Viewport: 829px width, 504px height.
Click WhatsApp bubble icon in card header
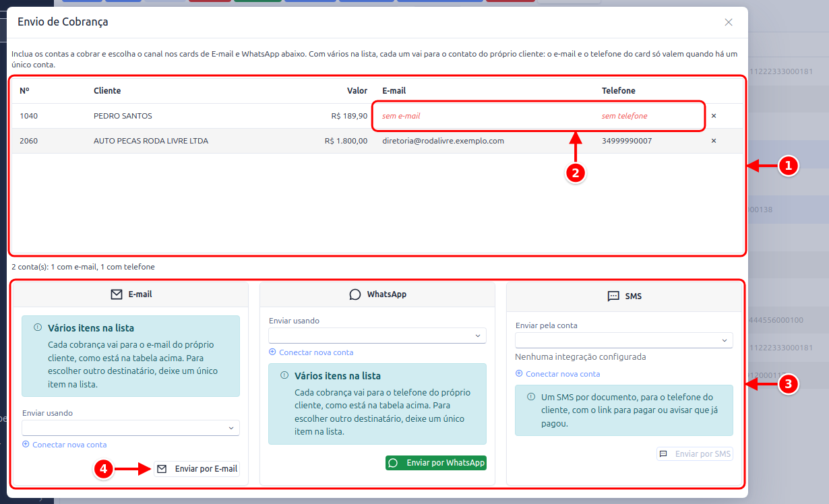click(x=355, y=294)
